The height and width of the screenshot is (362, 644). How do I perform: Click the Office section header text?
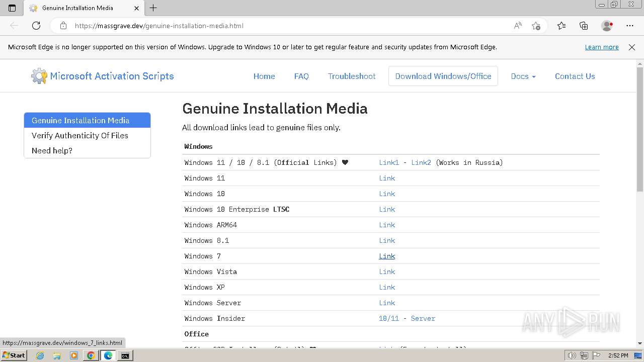[197, 334]
